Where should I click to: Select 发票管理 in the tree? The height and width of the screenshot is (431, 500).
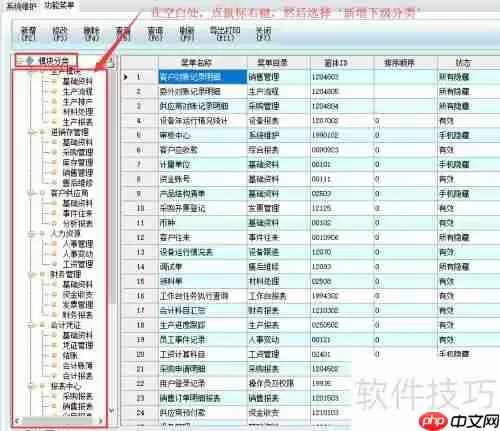click(78, 305)
